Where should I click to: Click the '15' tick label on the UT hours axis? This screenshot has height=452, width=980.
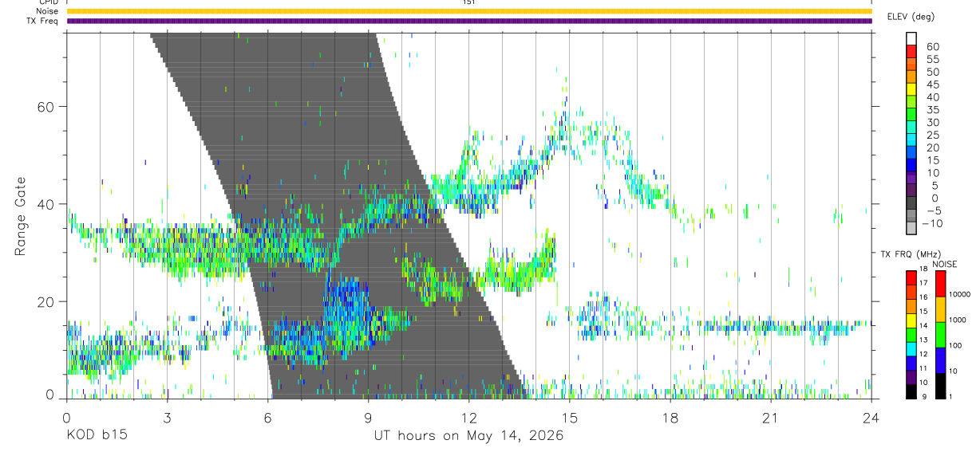(x=569, y=419)
